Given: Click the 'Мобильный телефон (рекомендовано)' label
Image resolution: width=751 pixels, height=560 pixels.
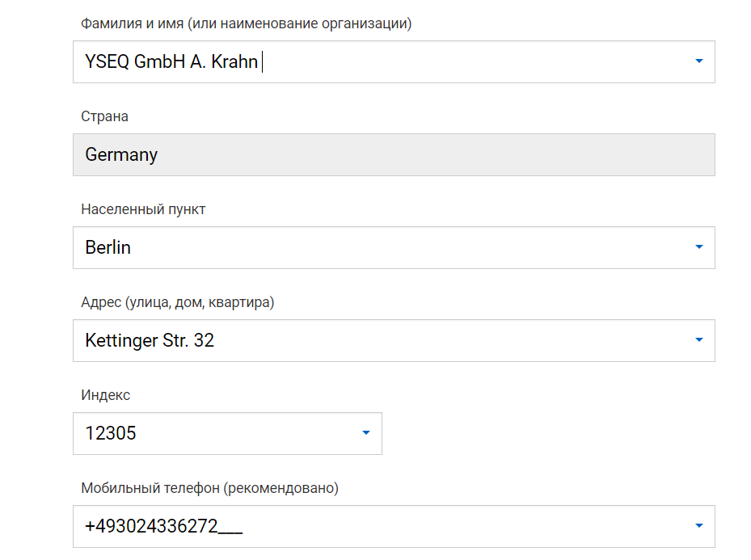Looking at the screenshot, I should pyautogui.click(x=210, y=488).
